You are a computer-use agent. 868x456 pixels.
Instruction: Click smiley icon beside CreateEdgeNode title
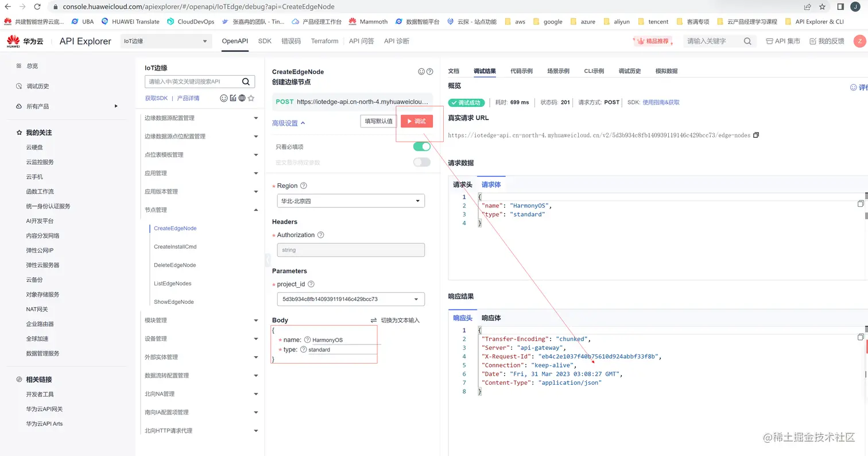click(x=421, y=72)
